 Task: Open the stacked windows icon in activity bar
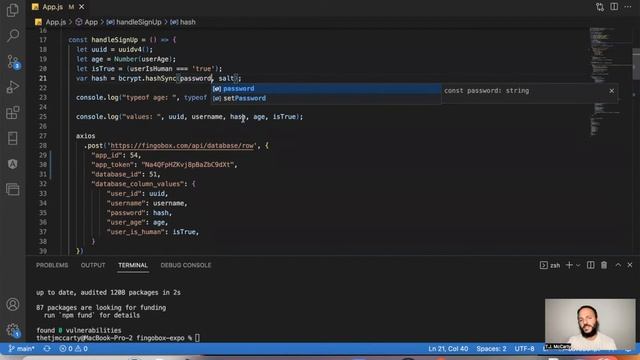coord(13,189)
